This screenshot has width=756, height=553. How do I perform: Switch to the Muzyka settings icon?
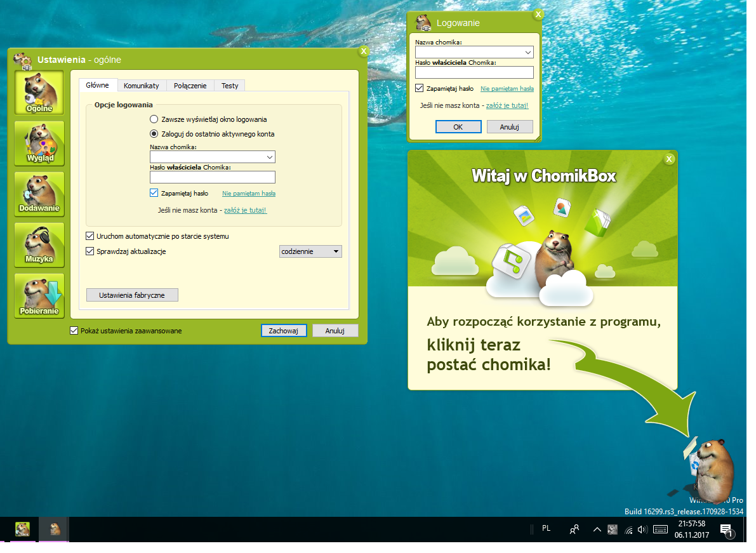[x=39, y=244]
